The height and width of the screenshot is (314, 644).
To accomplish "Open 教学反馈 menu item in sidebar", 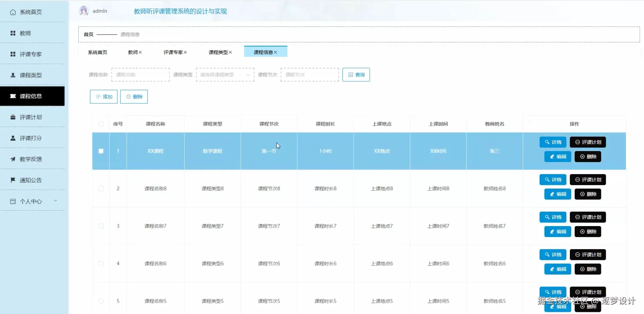I will point(32,159).
